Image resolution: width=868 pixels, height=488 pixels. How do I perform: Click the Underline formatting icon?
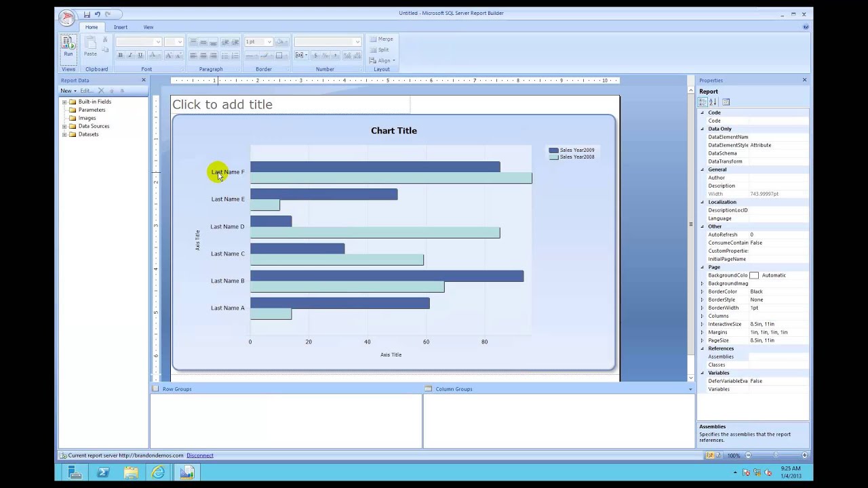click(140, 56)
